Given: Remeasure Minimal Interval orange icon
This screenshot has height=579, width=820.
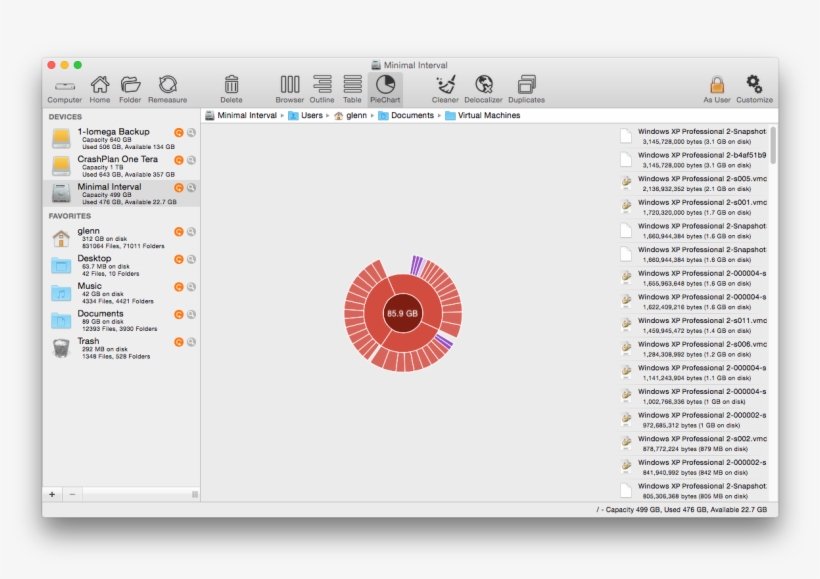Looking at the screenshot, I should click(179, 188).
